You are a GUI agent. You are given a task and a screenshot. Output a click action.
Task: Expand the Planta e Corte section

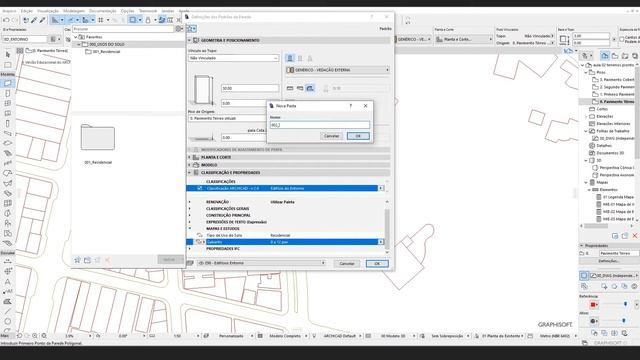189,157
